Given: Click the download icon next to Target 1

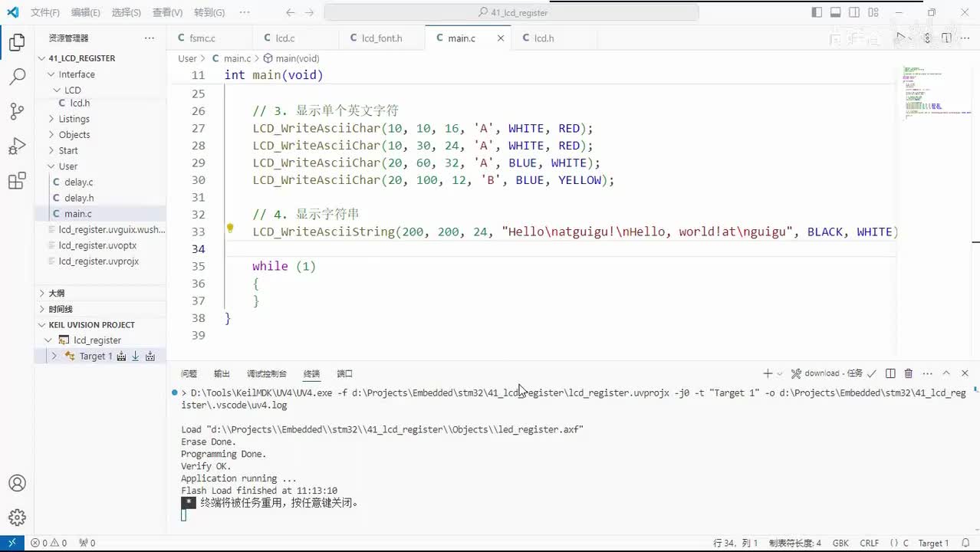Looking at the screenshot, I should click(136, 356).
